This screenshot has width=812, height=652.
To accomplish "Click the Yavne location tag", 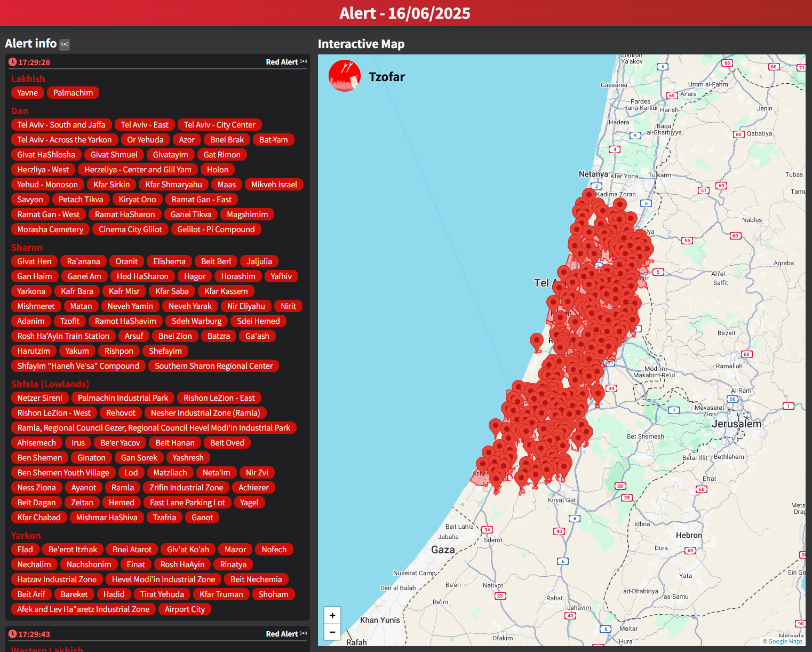I will point(28,93).
